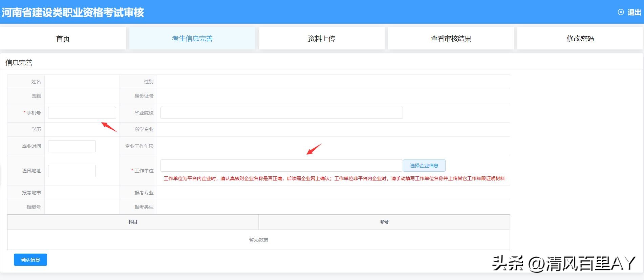Viewport: 644px width, 280px height.
Task: Focus the 工作单位 input field
Action: click(282, 166)
